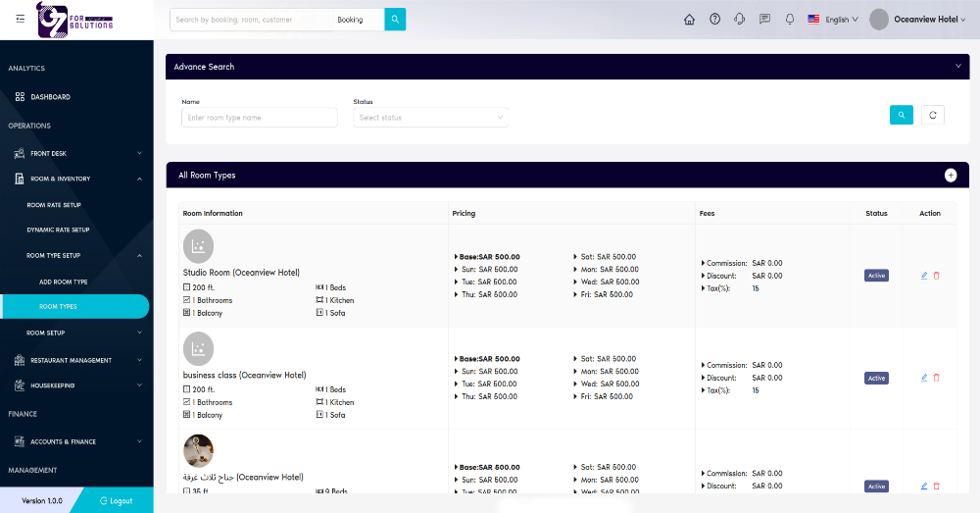Image resolution: width=980 pixels, height=513 pixels.
Task: Open the messages chat icon
Action: pyautogui.click(x=764, y=20)
